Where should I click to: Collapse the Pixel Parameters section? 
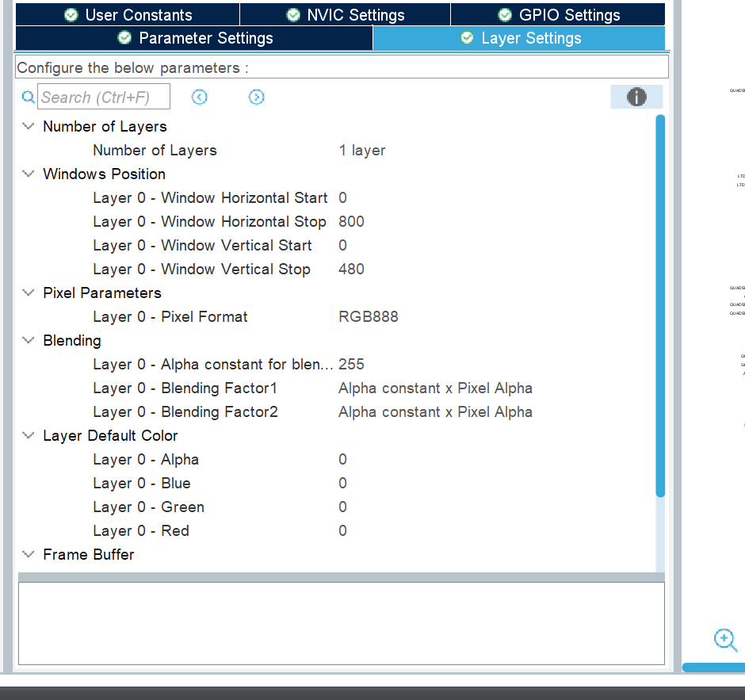click(x=28, y=293)
